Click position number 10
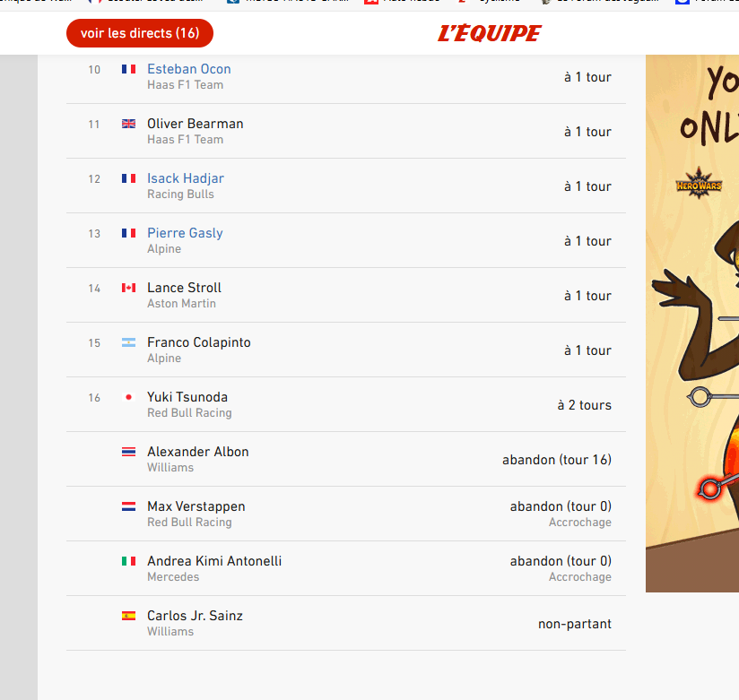Screen dimensions: 739x700 coord(94,70)
